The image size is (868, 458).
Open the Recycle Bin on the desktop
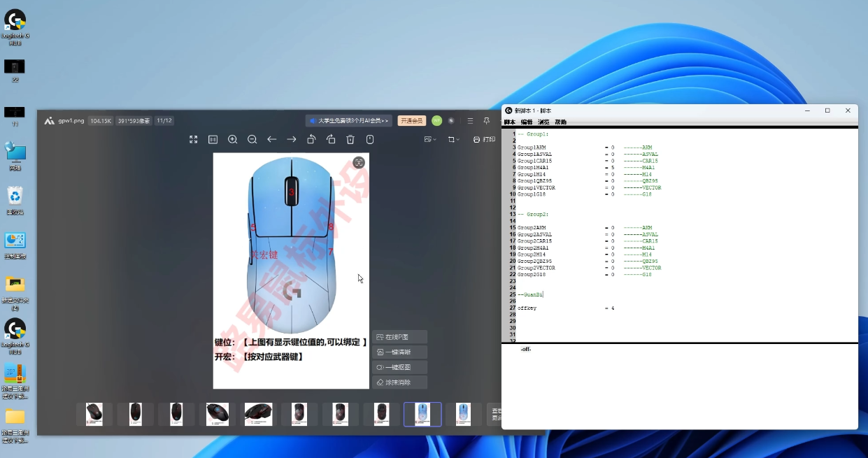coord(15,196)
